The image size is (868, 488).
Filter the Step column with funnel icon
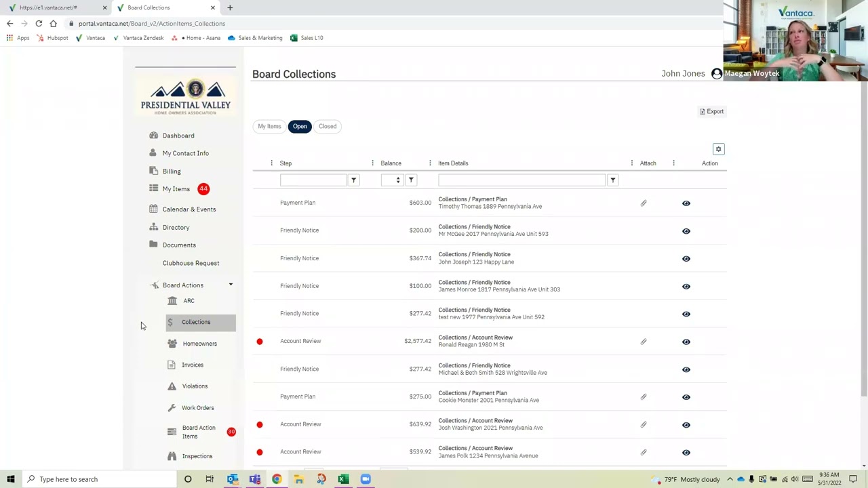pos(353,180)
